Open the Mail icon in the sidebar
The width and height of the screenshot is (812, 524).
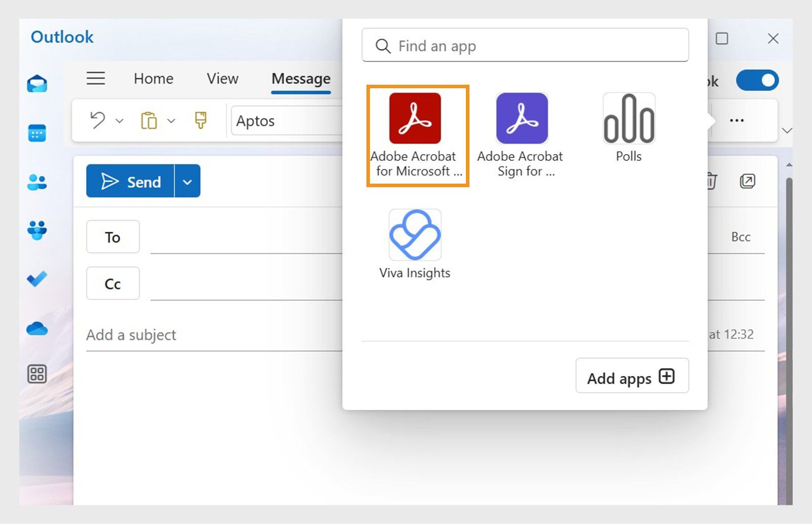[37, 84]
